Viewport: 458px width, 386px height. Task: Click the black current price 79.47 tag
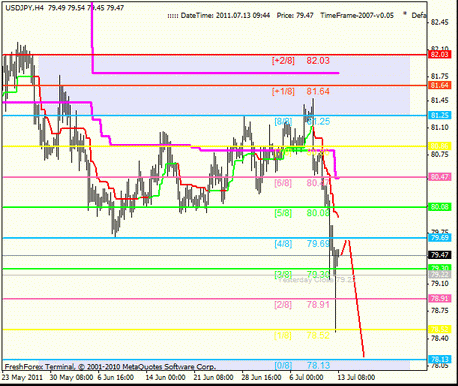(x=439, y=255)
